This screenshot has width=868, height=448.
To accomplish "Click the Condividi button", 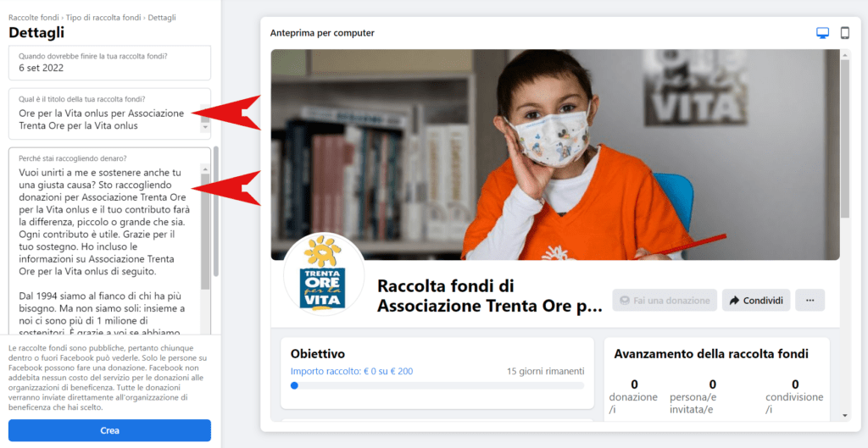I will point(756,301).
